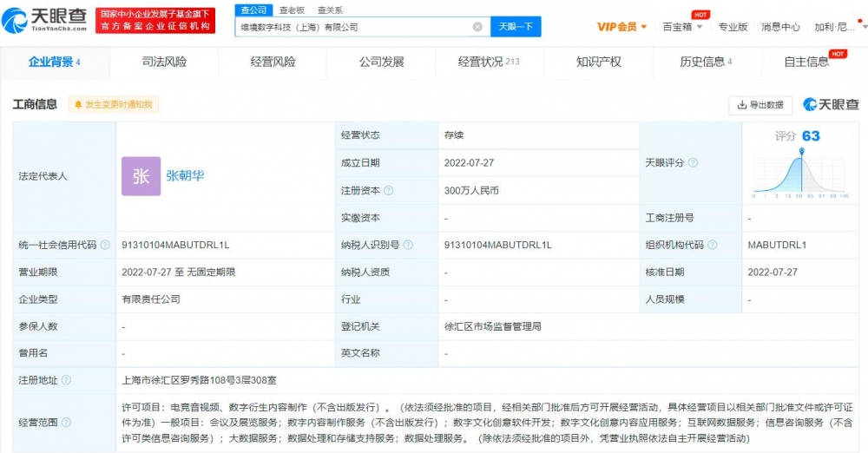Click the 法定代表人 label cell
The height and width of the screenshot is (453, 868).
(x=64, y=176)
